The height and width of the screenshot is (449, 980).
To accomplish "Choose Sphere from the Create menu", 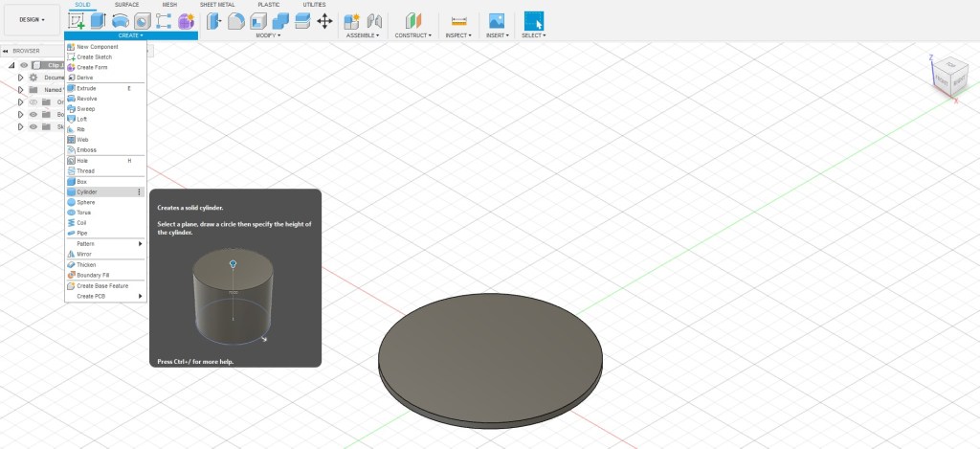I will point(86,202).
